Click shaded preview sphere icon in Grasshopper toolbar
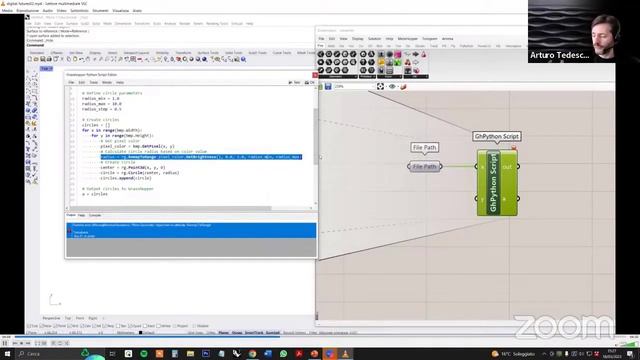 403,87
